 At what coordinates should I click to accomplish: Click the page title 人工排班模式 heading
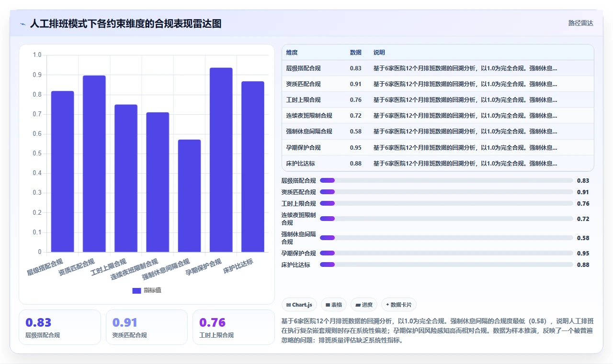tap(125, 23)
